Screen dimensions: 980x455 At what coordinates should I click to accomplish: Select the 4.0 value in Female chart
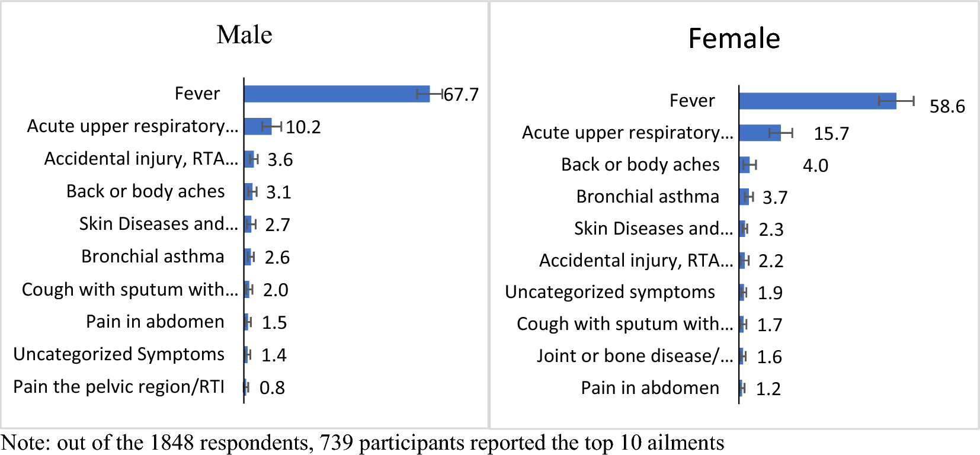(815, 166)
